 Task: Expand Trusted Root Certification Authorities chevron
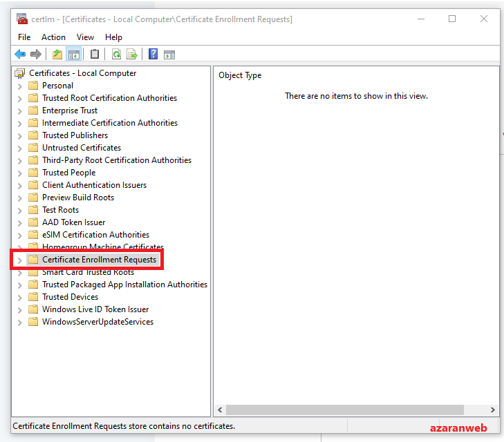tap(19, 99)
